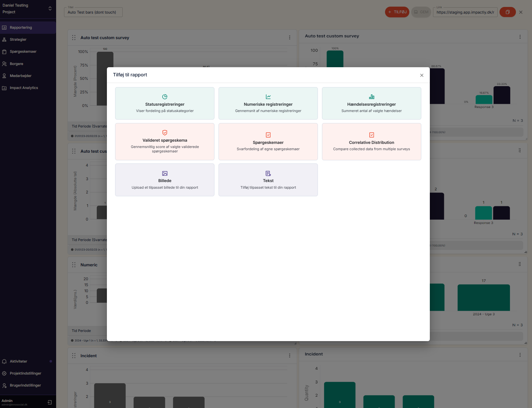Click the Tekst document icon
The image size is (532, 408).
tap(268, 173)
